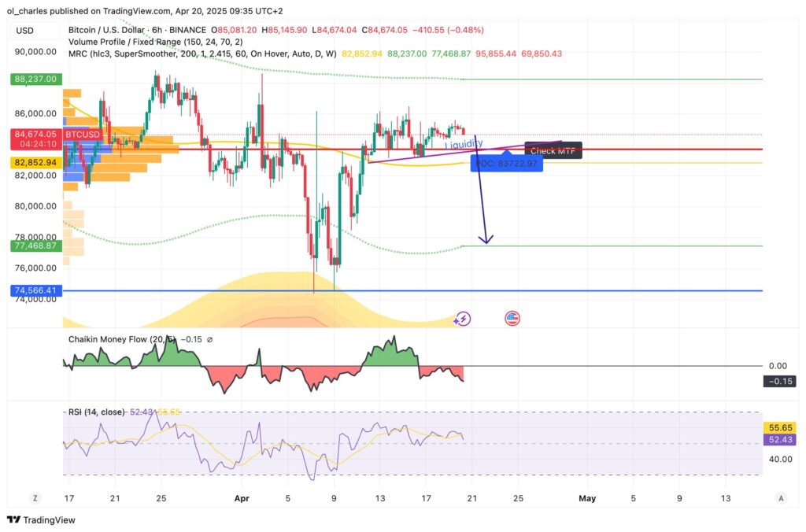The width and height of the screenshot is (806, 532).
Task: Click the TradingView logo in the corner
Action: (39, 520)
